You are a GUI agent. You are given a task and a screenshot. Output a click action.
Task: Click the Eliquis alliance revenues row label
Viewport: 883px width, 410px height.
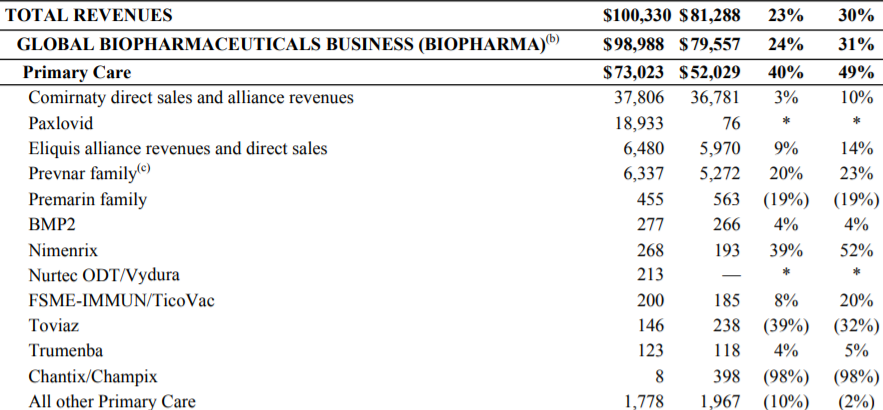coord(178,148)
